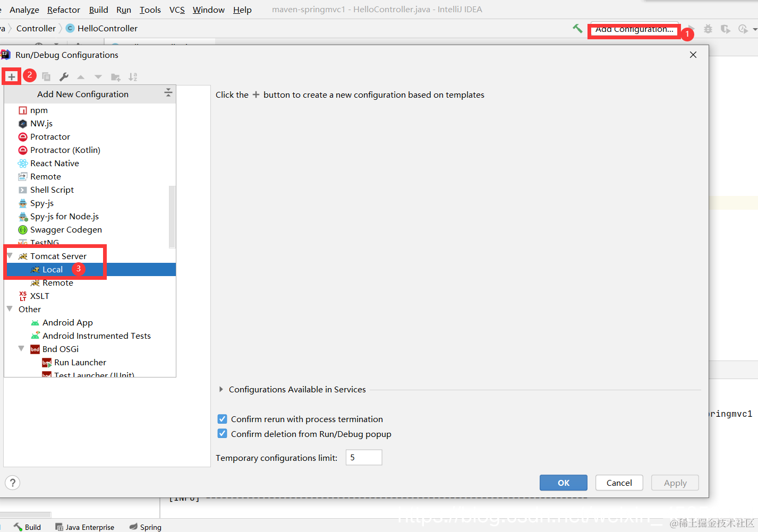Click the Sort Configurations icon
Screen dimensions: 758x532
(133, 77)
